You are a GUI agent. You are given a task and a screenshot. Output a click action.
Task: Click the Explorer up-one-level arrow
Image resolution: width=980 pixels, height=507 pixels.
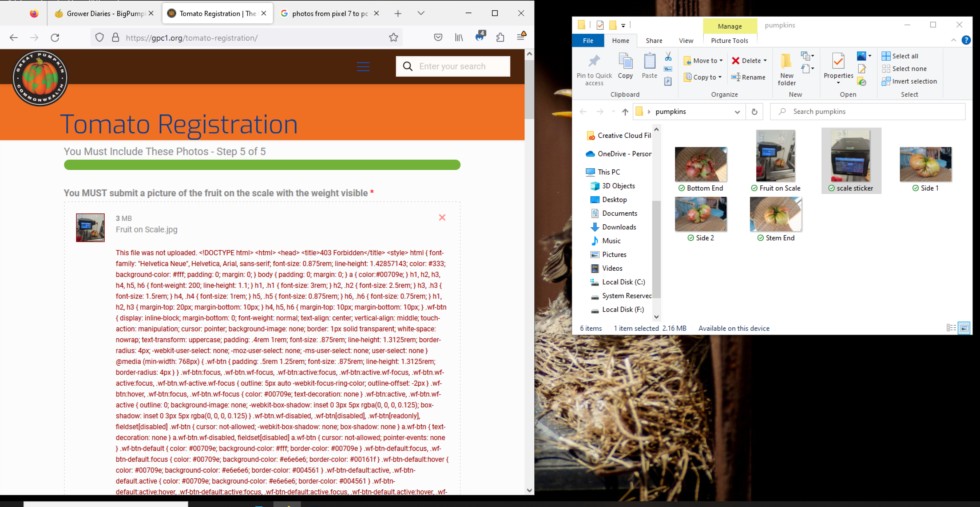click(625, 112)
